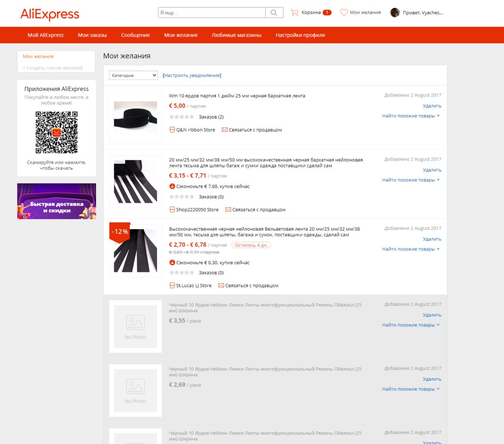504x444 pixels.
Task: Open the first Черный 10 Ярдов Нейлон title
Action: tap(265, 307)
